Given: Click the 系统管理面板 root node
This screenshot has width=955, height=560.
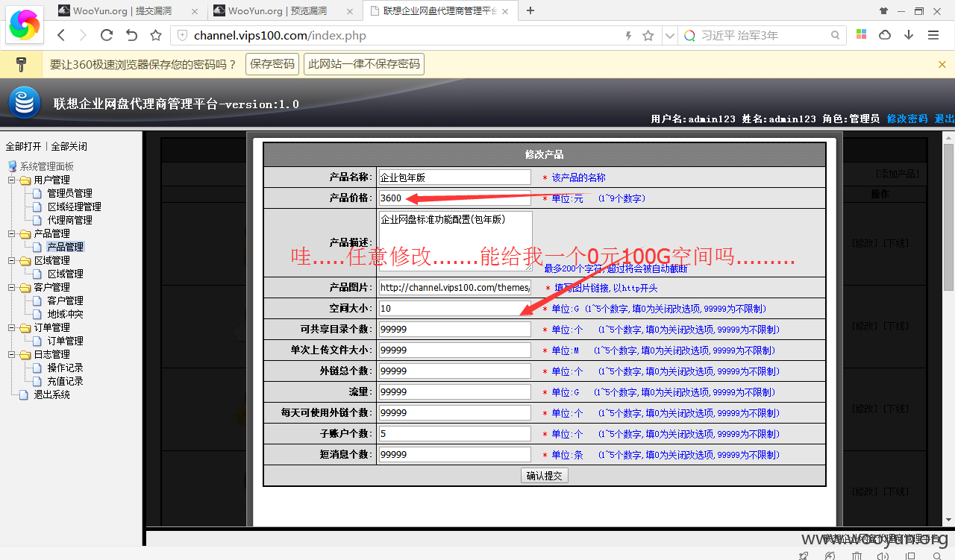Looking at the screenshot, I should tap(46, 166).
